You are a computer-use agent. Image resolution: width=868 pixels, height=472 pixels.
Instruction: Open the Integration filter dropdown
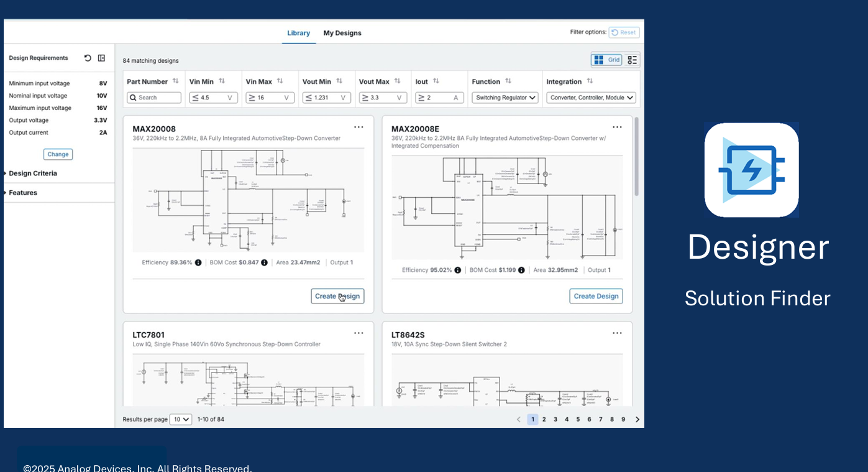(592, 98)
